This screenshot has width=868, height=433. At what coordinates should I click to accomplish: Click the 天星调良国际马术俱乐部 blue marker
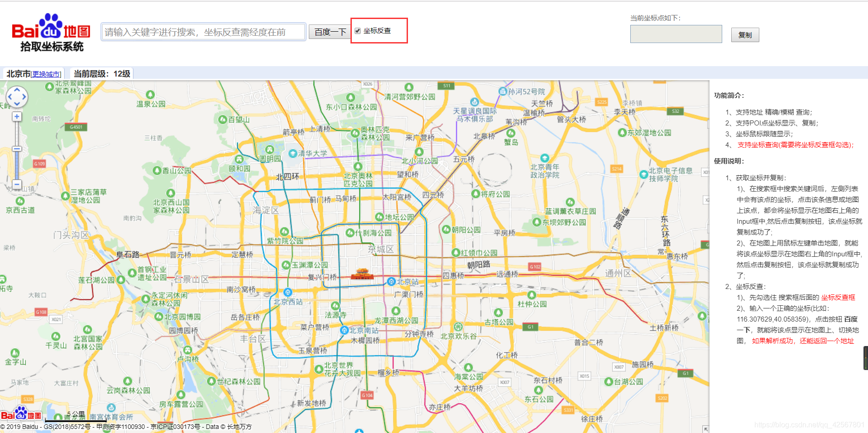point(475,102)
